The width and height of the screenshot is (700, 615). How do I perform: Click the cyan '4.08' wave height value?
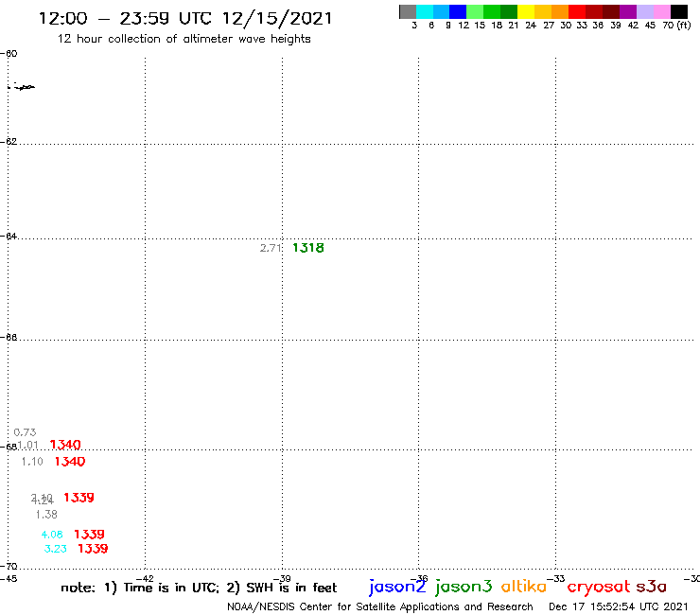click(x=52, y=535)
